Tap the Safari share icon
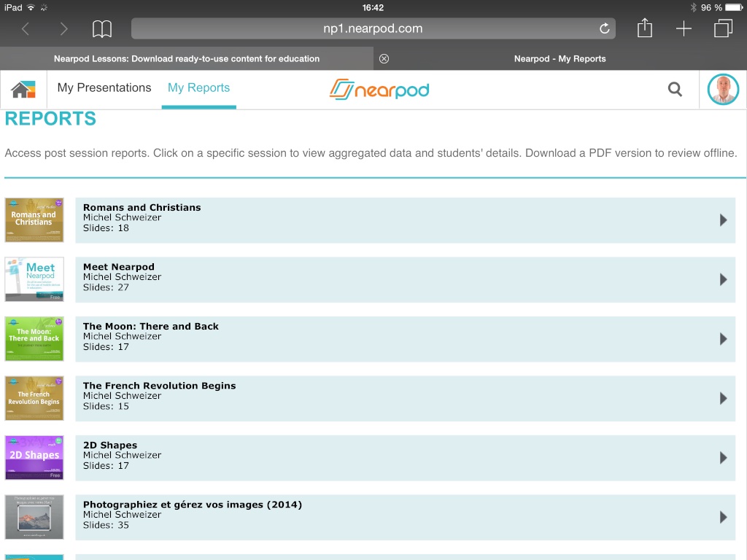 (644, 29)
